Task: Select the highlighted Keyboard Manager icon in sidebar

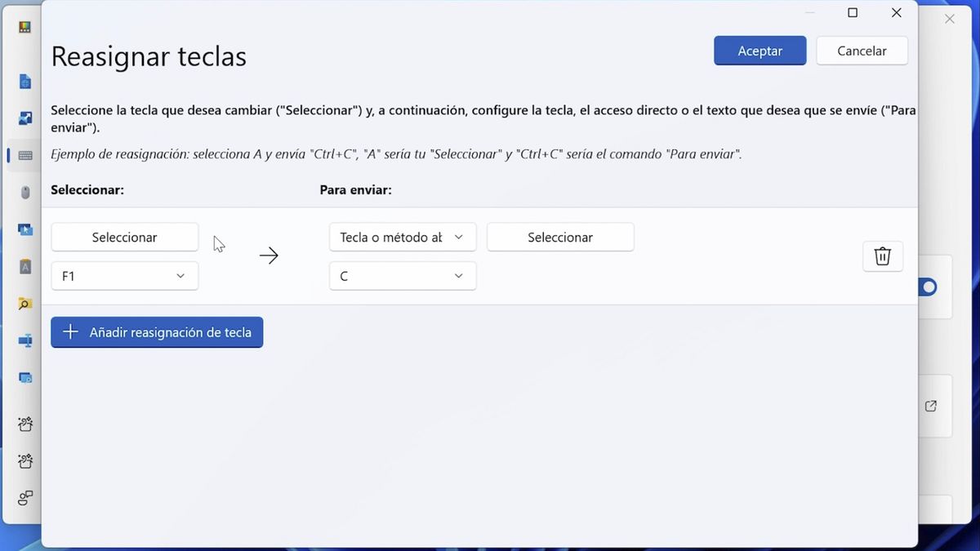Action: [x=24, y=157]
